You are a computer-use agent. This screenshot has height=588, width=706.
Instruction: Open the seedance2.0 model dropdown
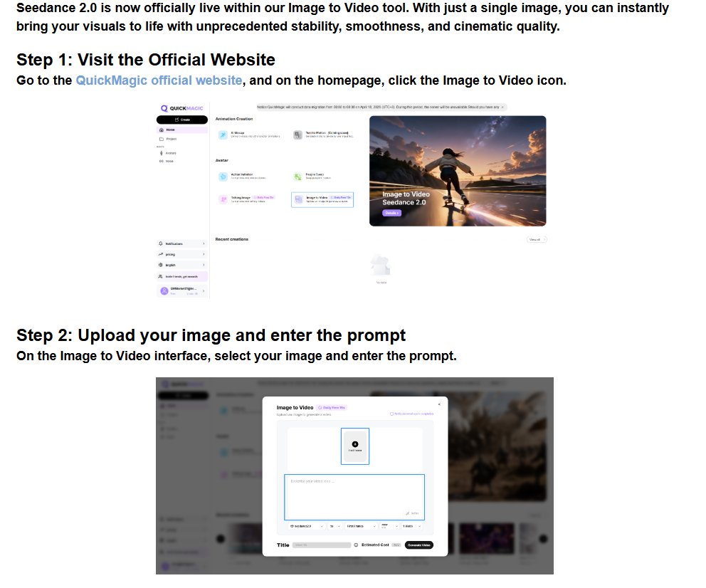click(x=307, y=526)
